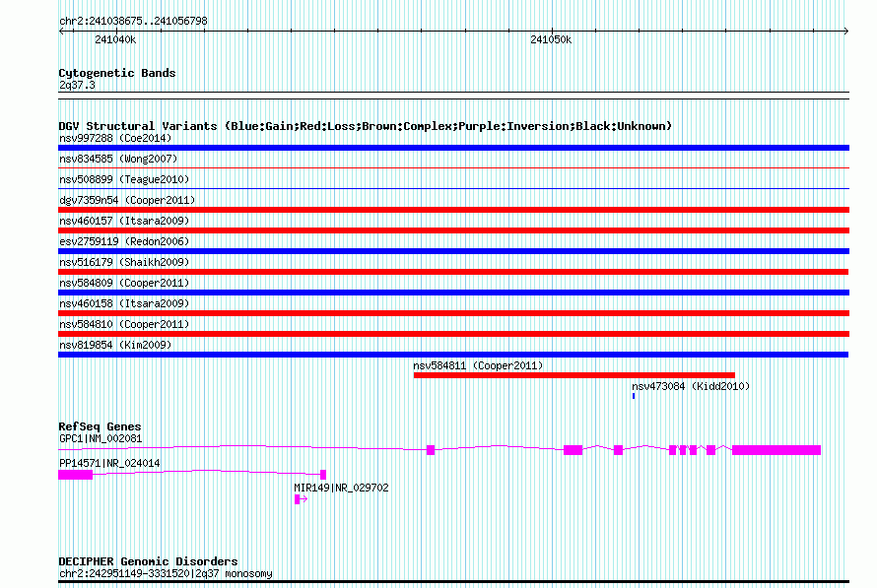The width and height of the screenshot is (877, 588).
Task: Click the esv2759119 (Redon2006) label
Action: 124,241
